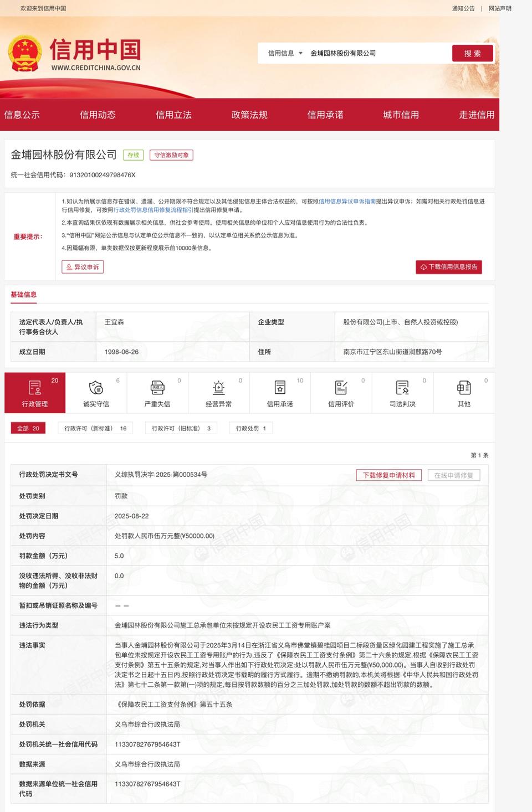
Task: Click the address 南京市江宁区东山街道润麒路70号
Action: point(392,352)
